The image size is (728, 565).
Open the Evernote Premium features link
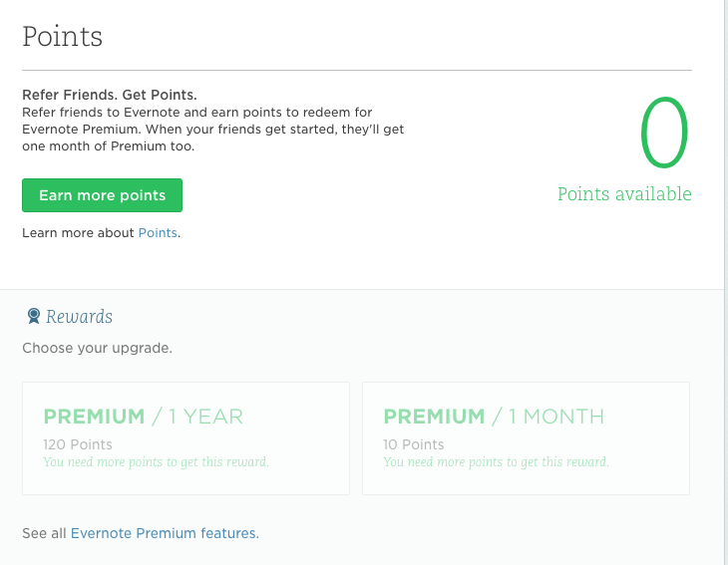point(163,533)
